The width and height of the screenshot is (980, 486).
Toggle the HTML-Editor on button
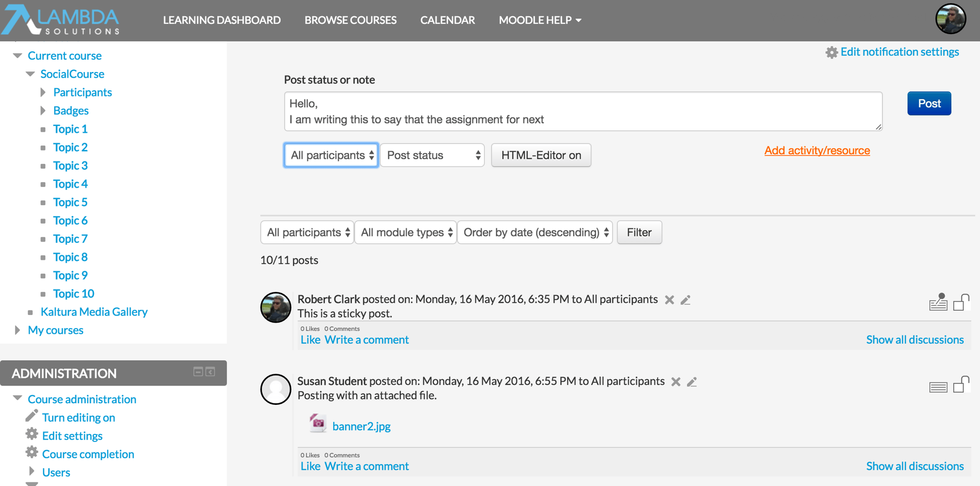click(541, 155)
